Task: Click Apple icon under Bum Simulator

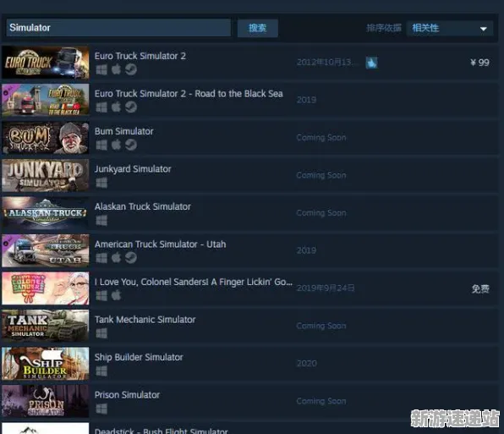Action: click(117, 145)
